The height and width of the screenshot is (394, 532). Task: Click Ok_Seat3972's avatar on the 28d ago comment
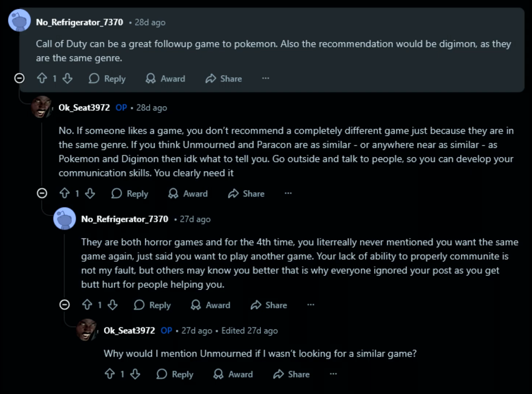pos(42,107)
